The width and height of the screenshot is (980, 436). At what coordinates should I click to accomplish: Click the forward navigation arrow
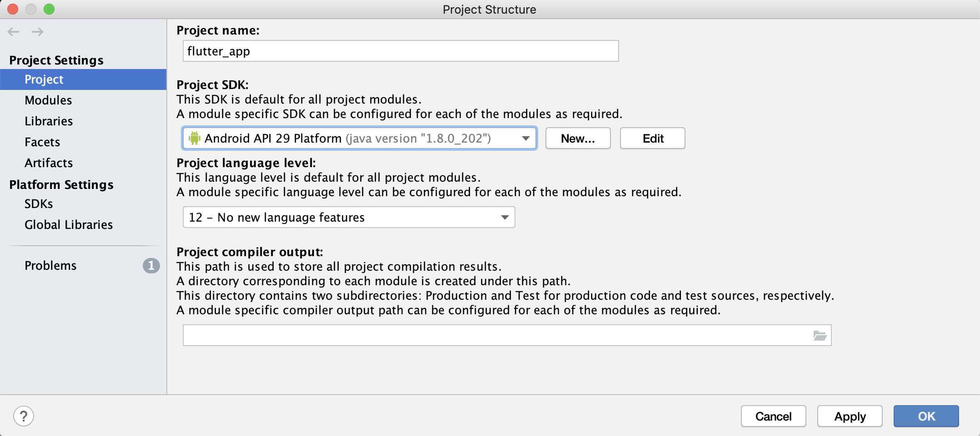(x=38, y=31)
